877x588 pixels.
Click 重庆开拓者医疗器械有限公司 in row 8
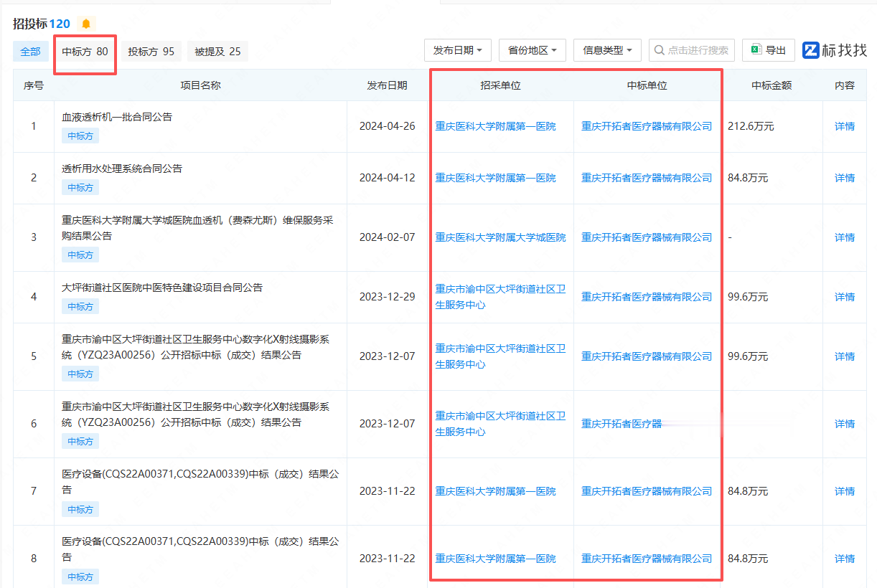click(x=647, y=559)
